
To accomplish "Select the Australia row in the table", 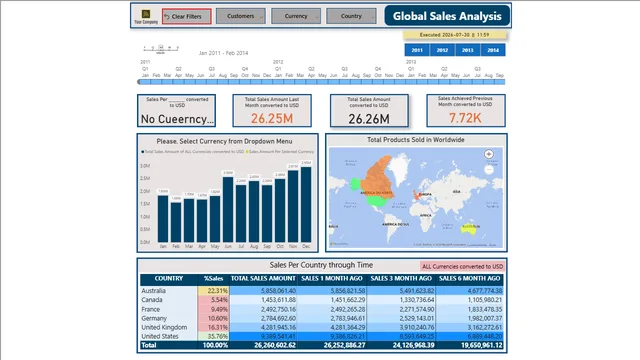I will tap(322, 291).
